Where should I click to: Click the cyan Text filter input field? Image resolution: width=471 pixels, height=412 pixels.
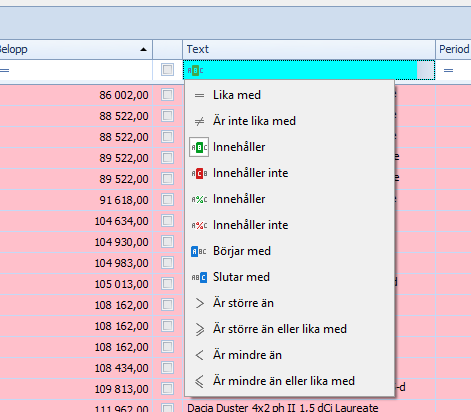(310, 70)
